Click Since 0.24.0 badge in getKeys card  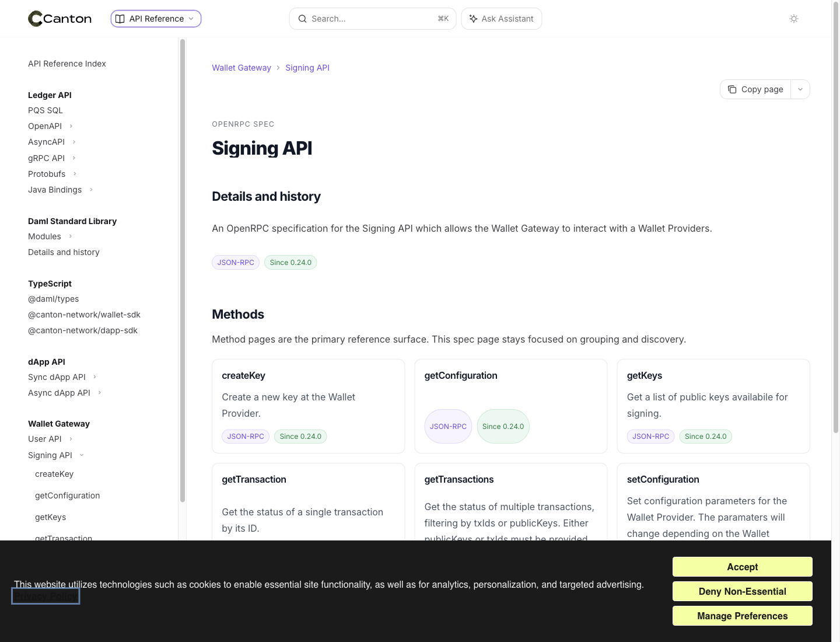pos(706,437)
